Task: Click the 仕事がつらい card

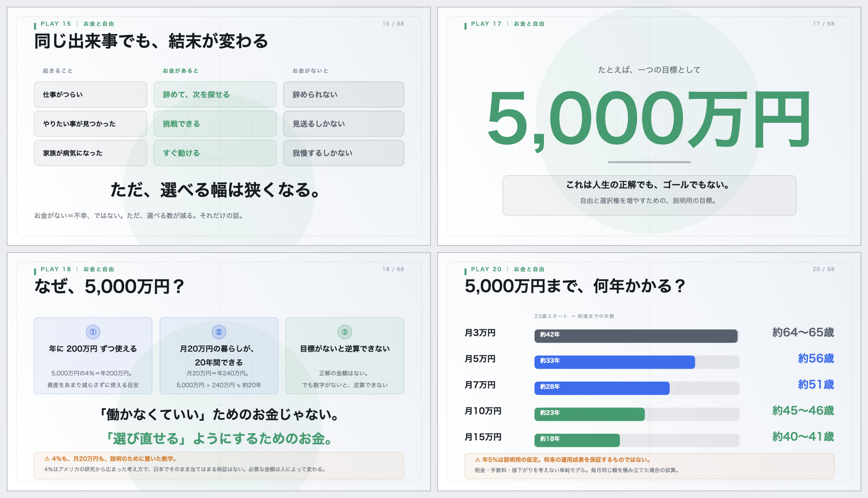Action: pos(91,94)
